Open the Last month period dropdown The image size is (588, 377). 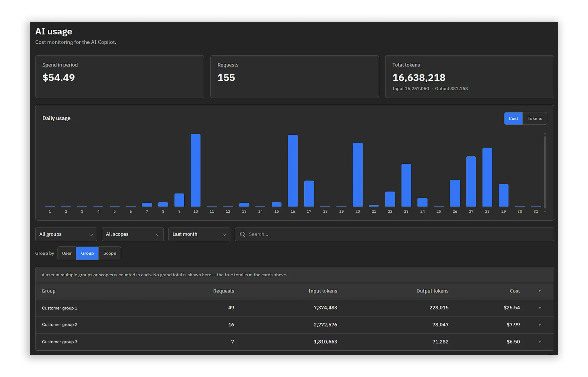pyautogui.click(x=199, y=234)
